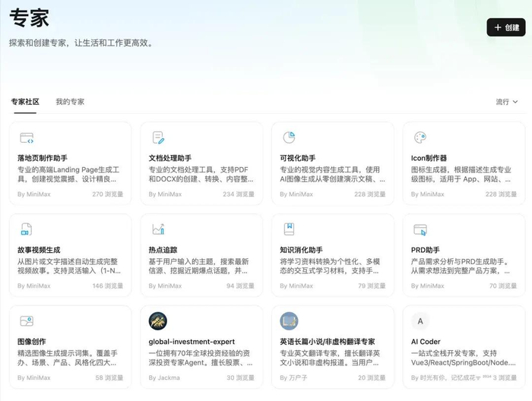
Task: Open the 流行 sort dropdown
Action: point(507,102)
